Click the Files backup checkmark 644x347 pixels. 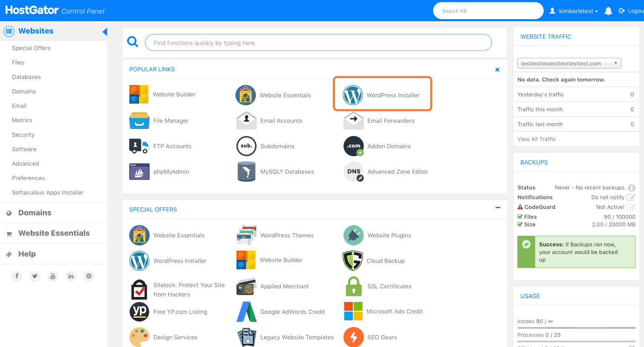point(520,217)
